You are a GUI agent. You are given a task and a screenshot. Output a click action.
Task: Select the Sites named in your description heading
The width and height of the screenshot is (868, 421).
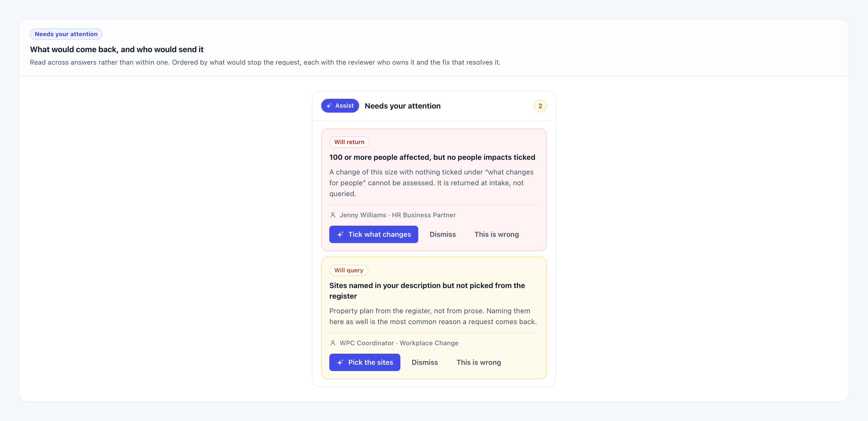click(427, 291)
